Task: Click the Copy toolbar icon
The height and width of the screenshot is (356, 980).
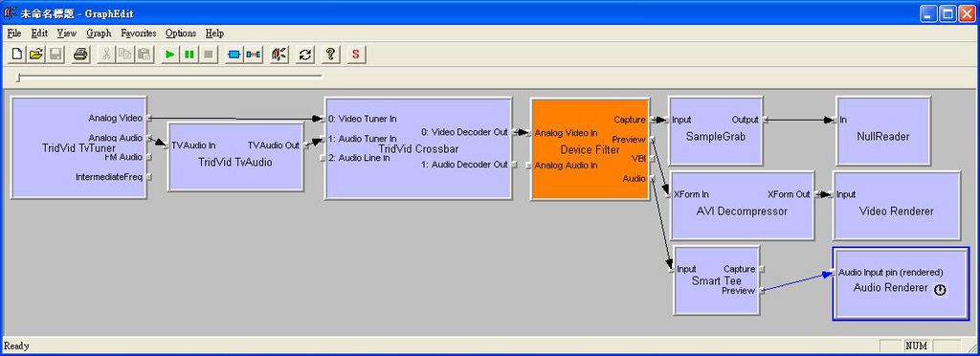Action: coord(125,55)
